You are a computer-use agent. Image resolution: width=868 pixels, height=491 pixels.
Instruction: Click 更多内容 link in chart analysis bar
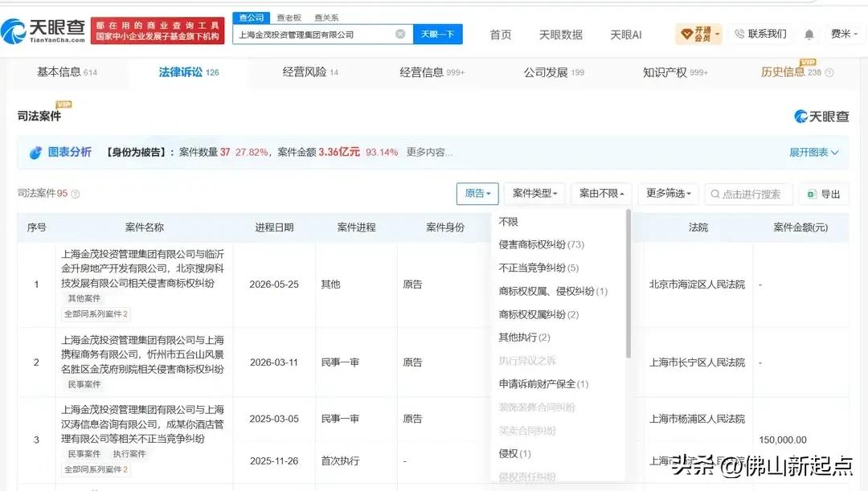point(429,152)
